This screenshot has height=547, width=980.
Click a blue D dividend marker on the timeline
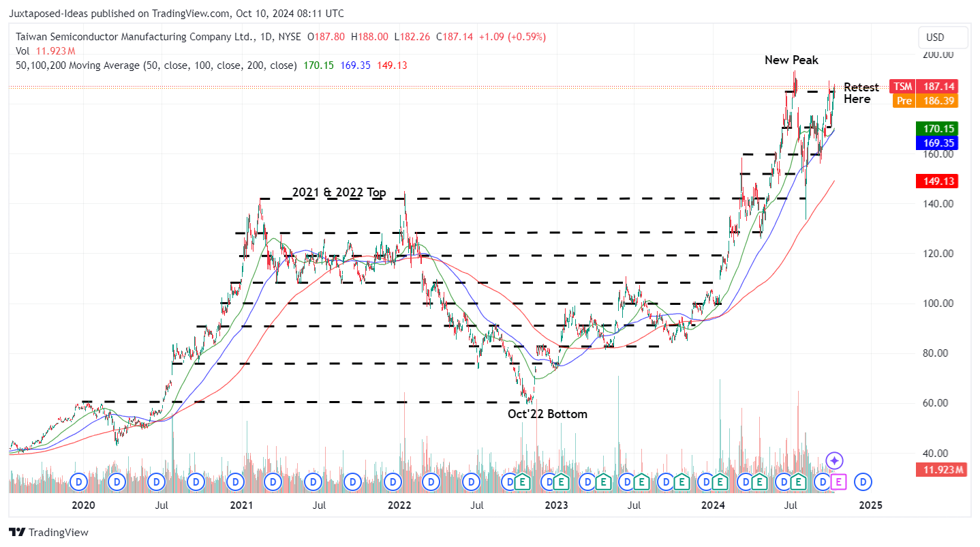pyautogui.click(x=78, y=482)
